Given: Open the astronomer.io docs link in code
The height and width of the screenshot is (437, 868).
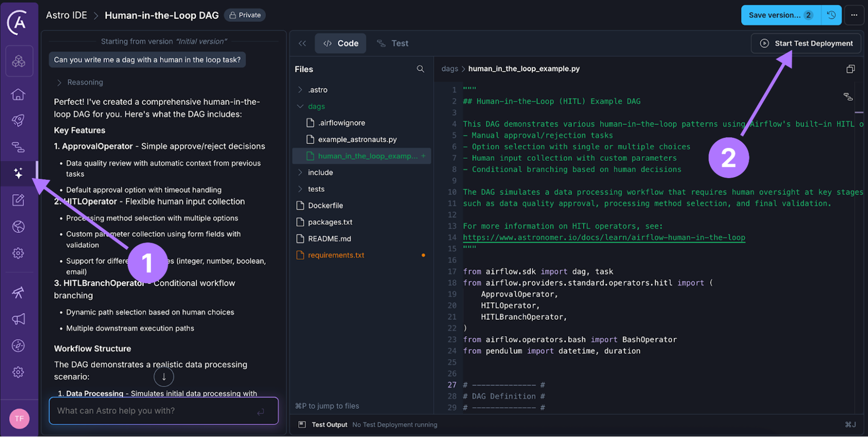Looking at the screenshot, I should click(x=604, y=238).
